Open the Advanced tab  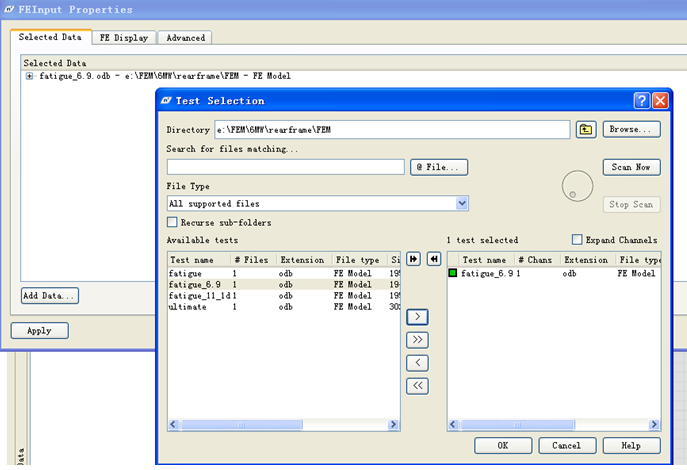pyautogui.click(x=185, y=38)
